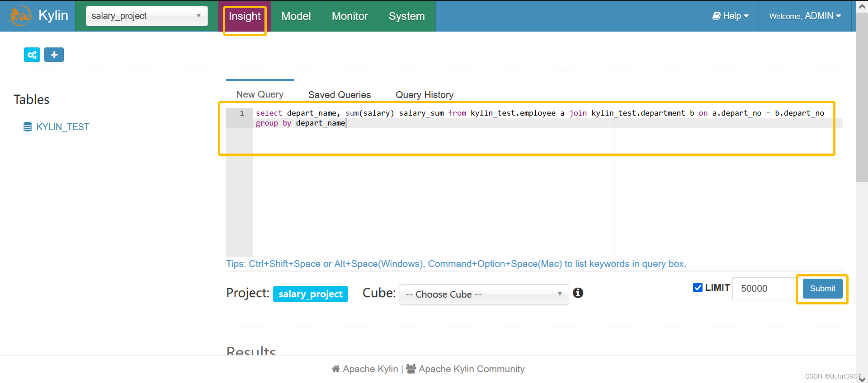
Task: Go to the Insight tab
Action: point(245,16)
